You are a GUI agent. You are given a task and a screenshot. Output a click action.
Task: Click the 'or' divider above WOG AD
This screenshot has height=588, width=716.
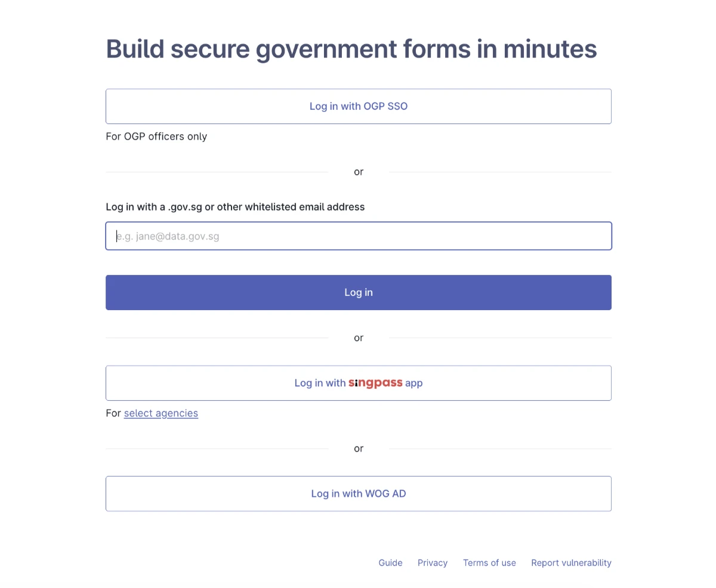click(359, 448)
